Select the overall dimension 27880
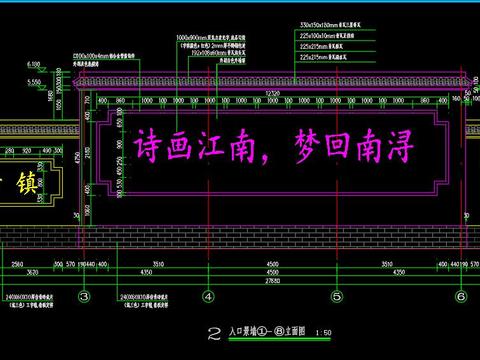The image size is (480, 360). point(273,281)
